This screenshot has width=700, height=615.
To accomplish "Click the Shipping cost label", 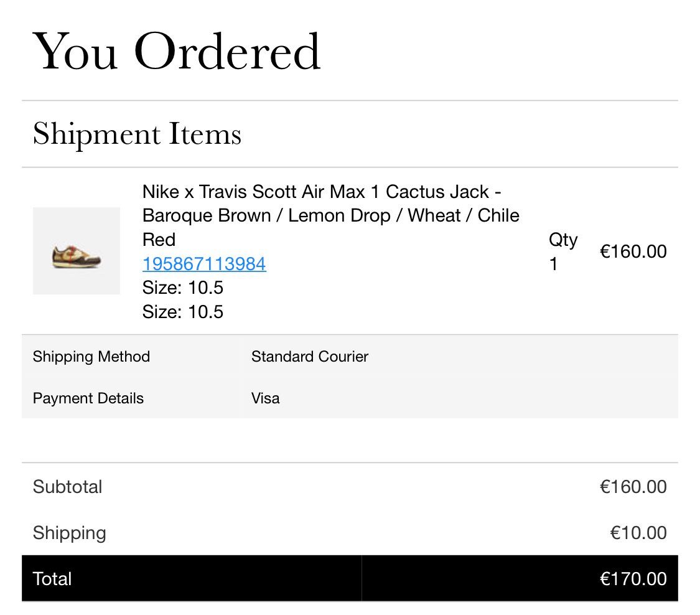I will tap(69, 533).
